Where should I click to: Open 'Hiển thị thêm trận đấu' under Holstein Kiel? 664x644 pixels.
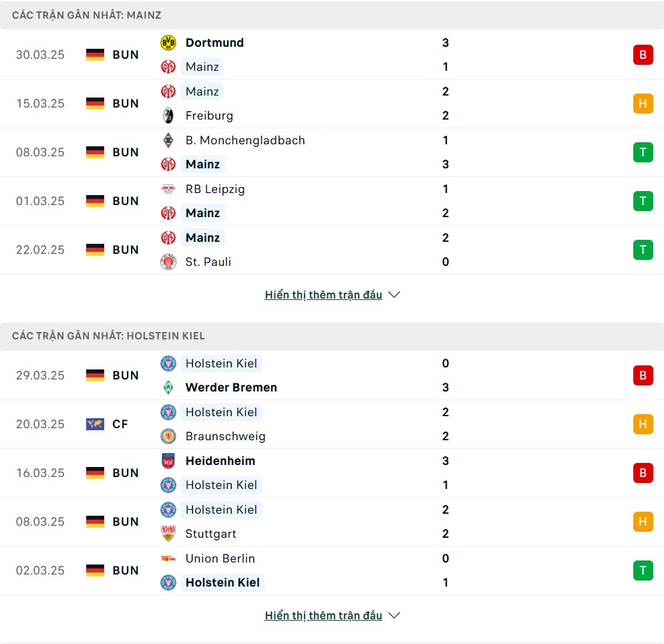pyautogui.click(x=323, y=615)
